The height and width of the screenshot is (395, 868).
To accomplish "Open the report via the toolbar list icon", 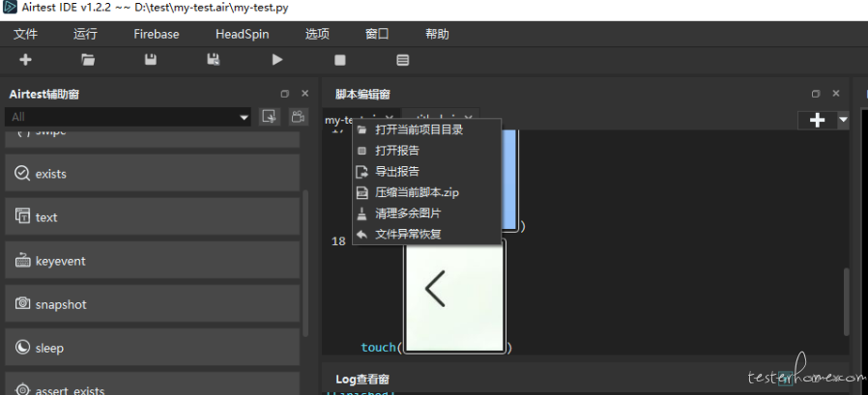I will click(403, 60).
